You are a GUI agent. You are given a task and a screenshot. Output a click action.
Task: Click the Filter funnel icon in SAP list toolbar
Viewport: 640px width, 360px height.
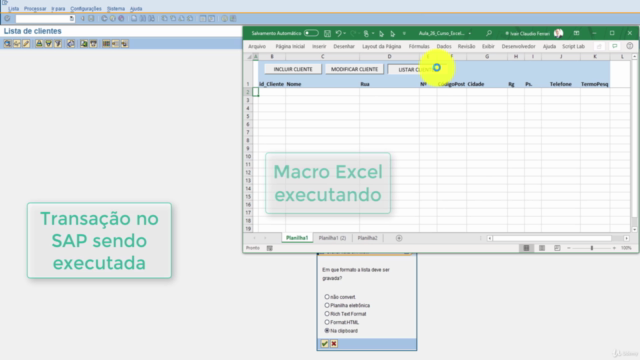point(58,43)
